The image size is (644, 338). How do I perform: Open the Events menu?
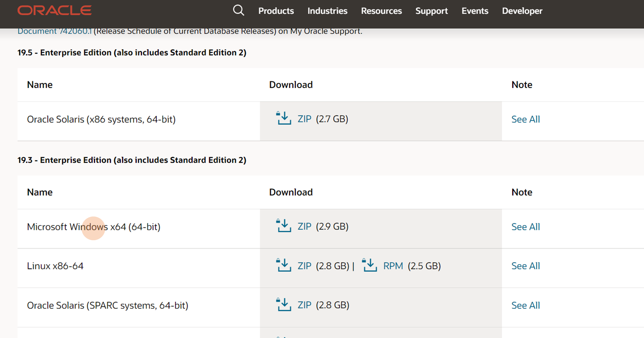pos(475,11)
